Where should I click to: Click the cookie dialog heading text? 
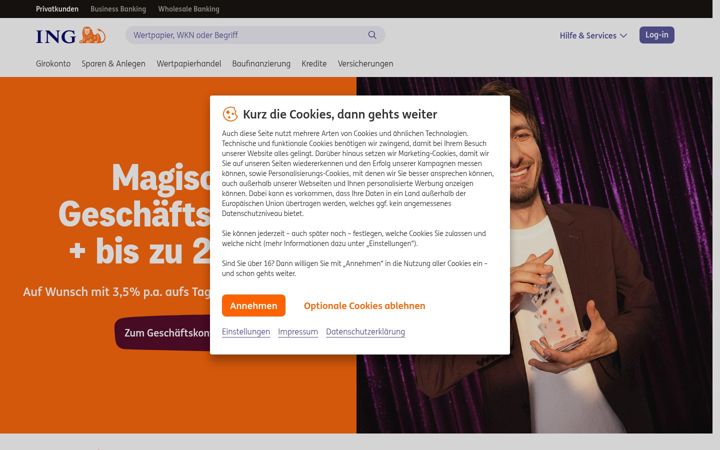tap(340, 114)
